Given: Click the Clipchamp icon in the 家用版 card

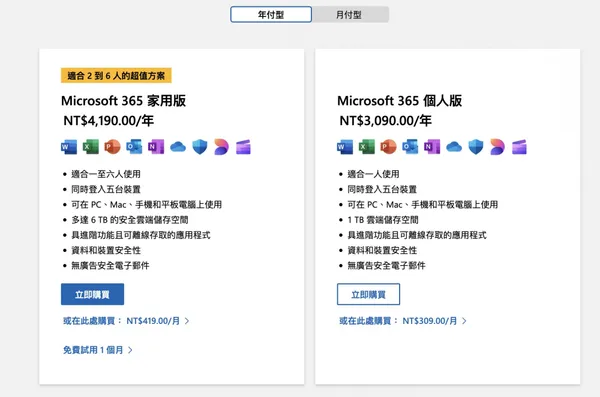Looking at the screenshot, I should point(243,147).
